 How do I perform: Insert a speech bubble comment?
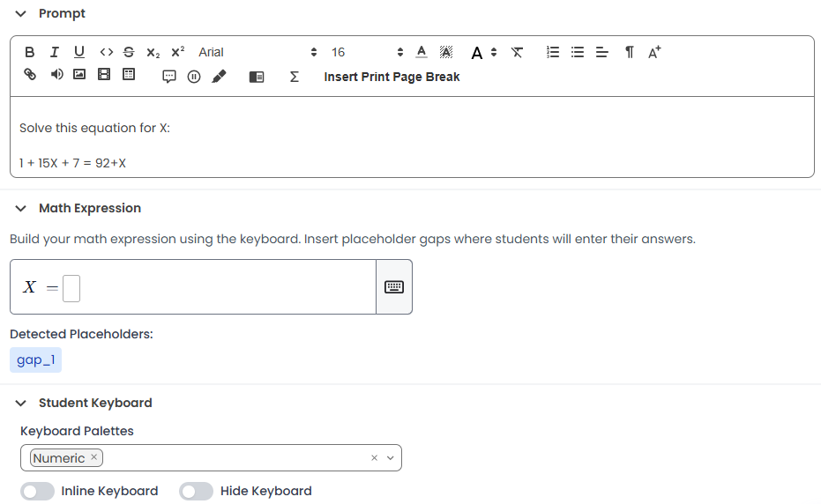(169, 77)
